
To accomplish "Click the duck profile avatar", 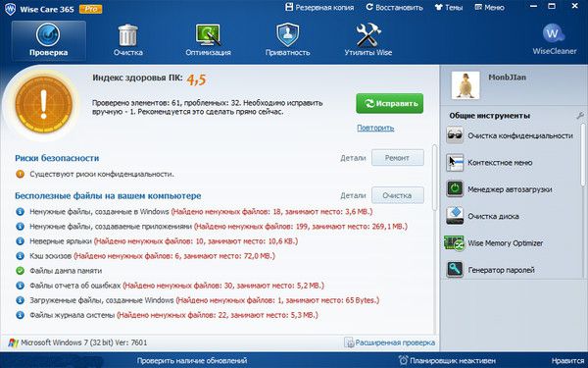I will (x=465, y=85).
